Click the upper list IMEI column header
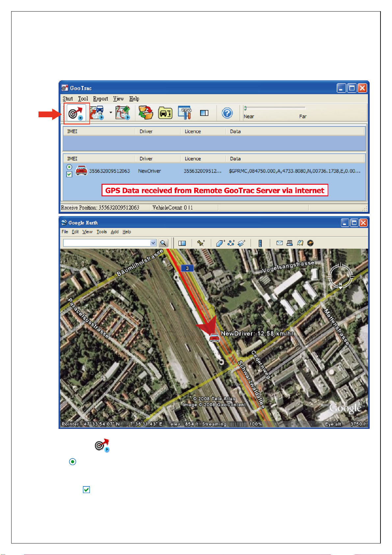 coord(99,131)
